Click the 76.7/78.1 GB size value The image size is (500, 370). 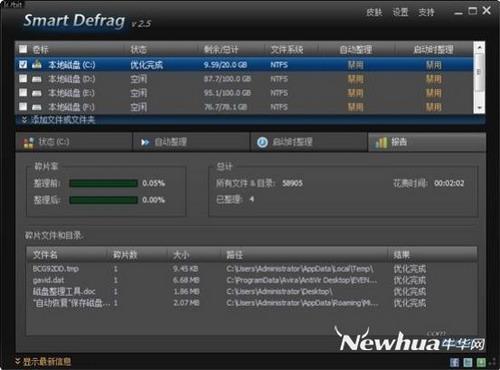(x=225, y=107)
